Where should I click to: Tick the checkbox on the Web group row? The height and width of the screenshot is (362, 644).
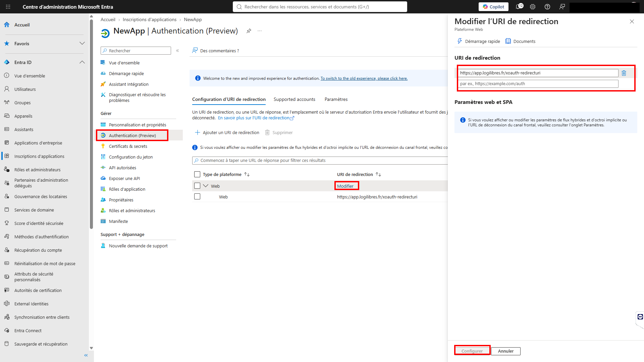(197, 186)
